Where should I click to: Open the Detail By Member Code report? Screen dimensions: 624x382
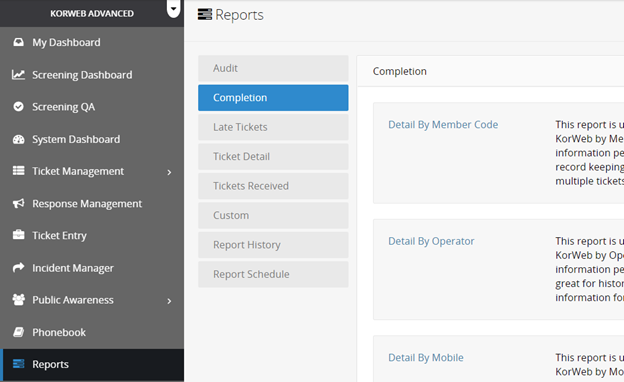pyautogui.click(x=443, y=125)
